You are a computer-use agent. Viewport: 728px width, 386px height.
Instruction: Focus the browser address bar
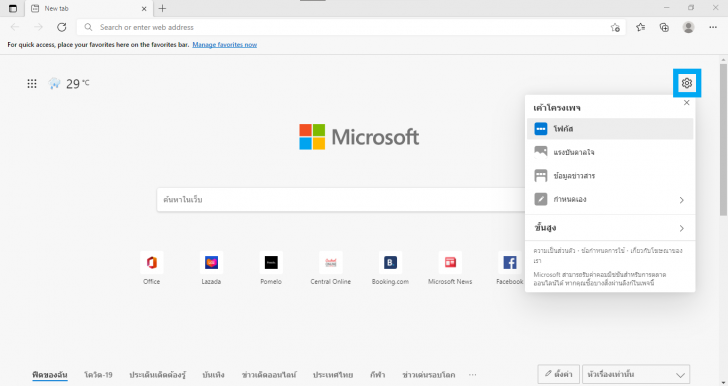(x=351, y=27)
